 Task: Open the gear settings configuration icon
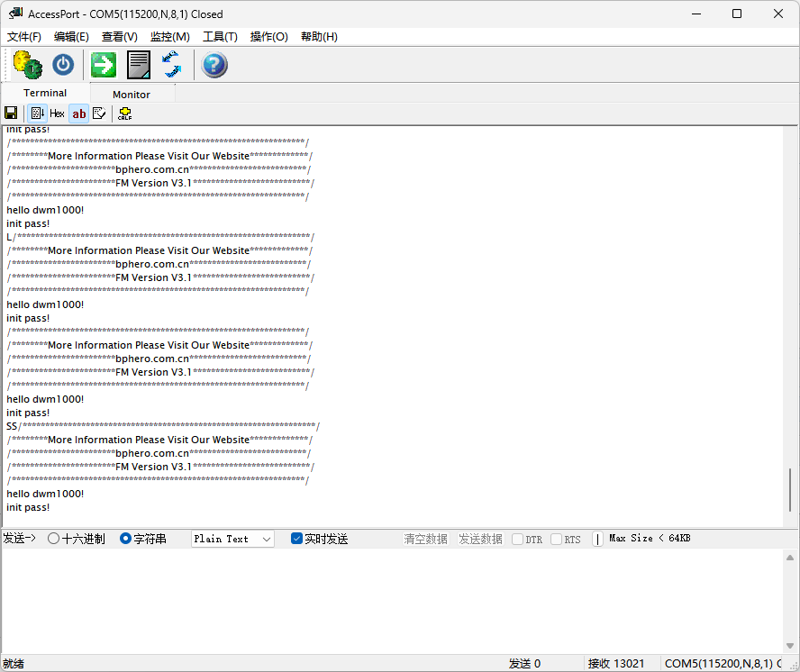tap(27, 65)
